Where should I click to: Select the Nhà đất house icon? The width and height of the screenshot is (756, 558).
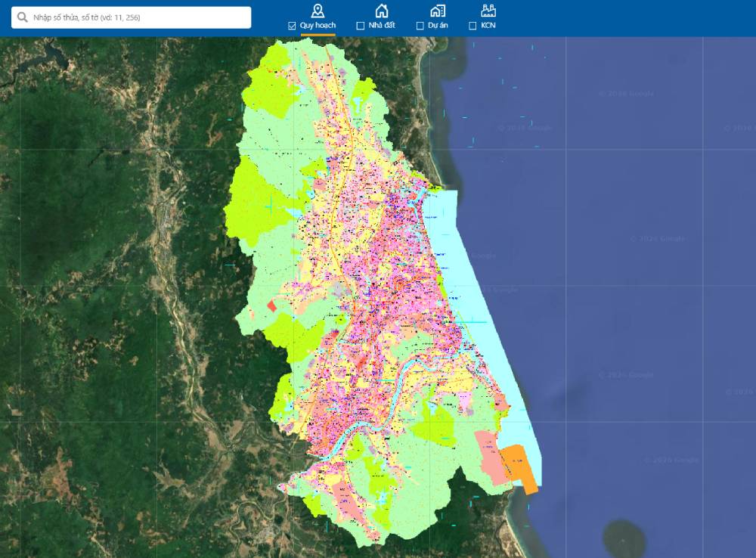[382, 11]
